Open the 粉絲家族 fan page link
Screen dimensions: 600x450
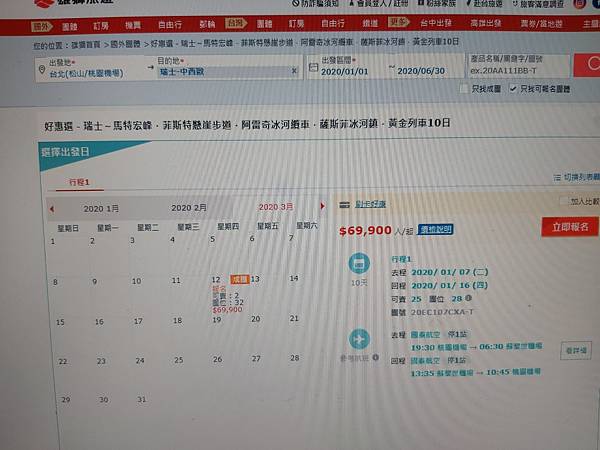click(x=437, y=3)
